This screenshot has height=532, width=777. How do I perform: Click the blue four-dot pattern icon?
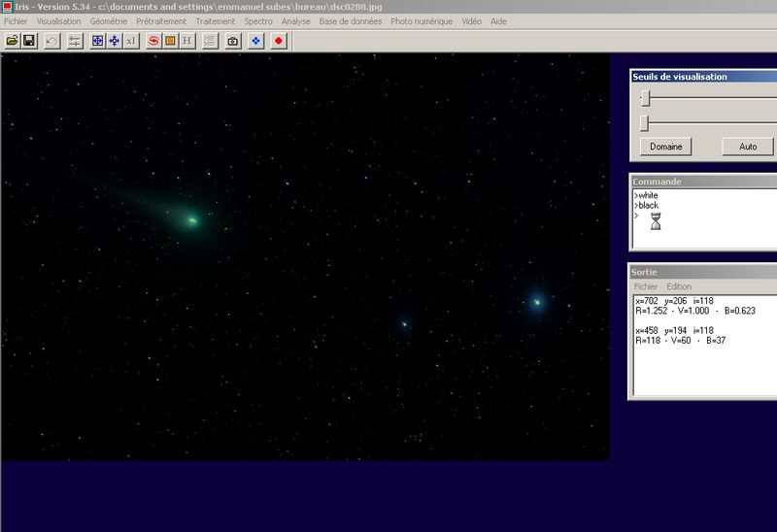255,41
